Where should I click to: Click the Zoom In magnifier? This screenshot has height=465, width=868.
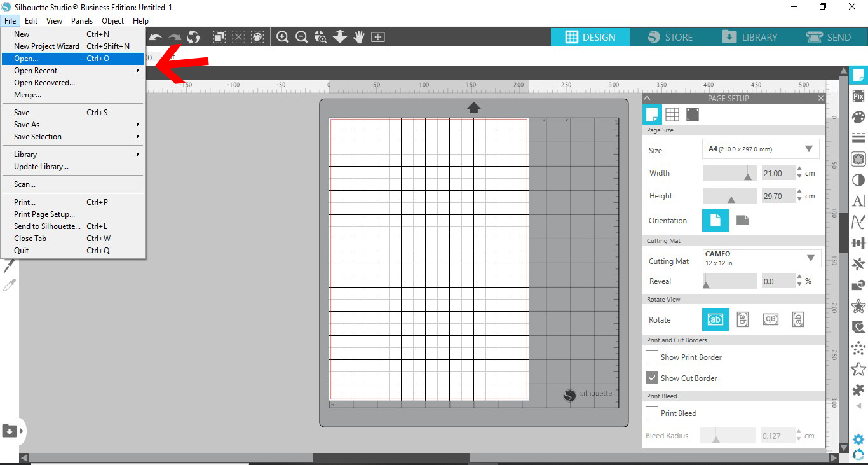[x=283, y=37]
